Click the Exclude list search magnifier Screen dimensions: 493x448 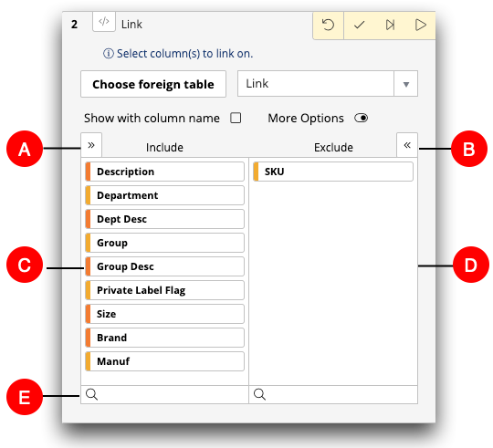(259, 394)
